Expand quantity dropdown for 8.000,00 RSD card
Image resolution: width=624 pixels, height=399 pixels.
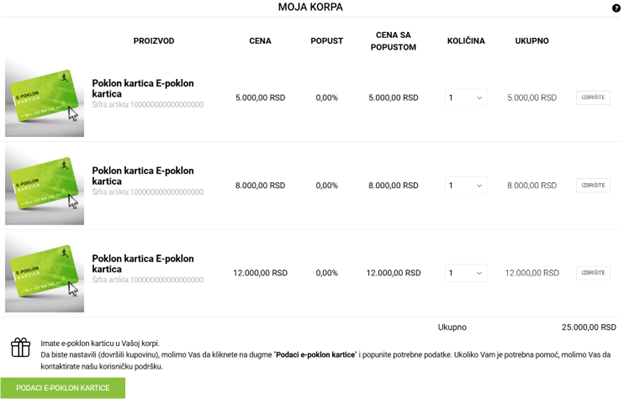point(466,185)
